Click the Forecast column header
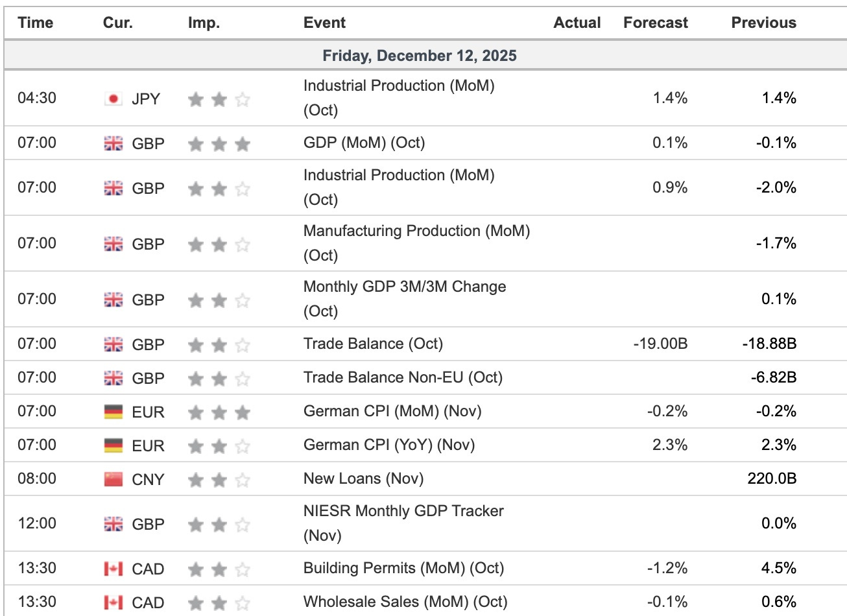The height and width of the screenshot is (616, 847). pos(656,23)
